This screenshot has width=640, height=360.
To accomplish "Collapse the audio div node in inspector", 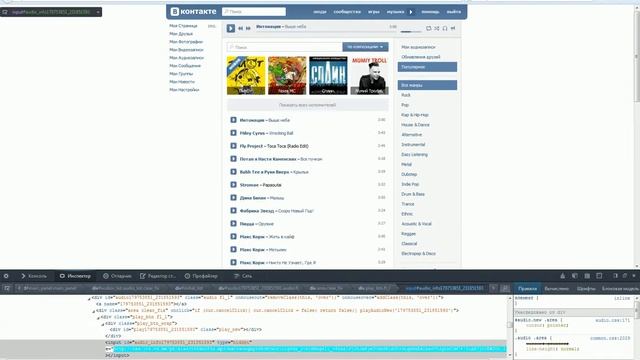I will (89, 299).
